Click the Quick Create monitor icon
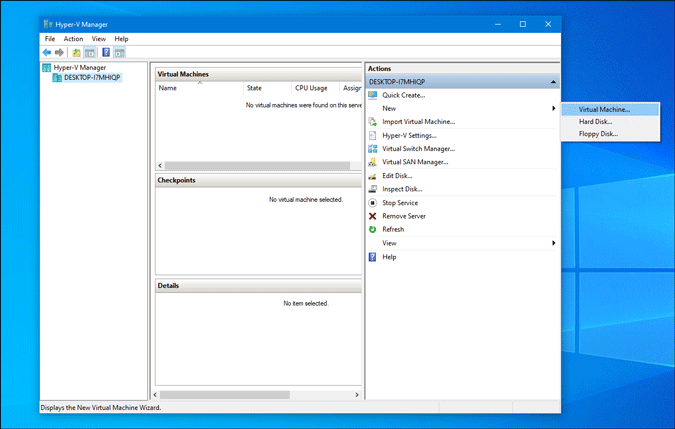 [373, 95]
